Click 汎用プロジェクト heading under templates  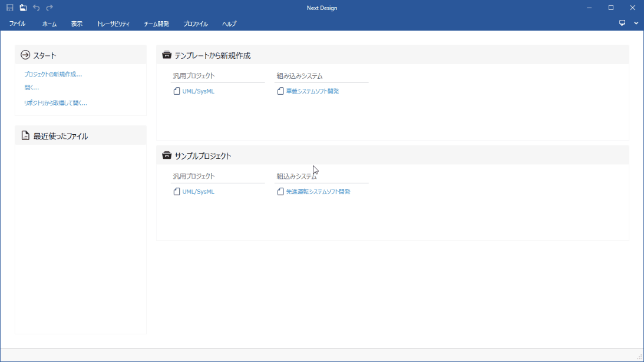pyautogui.click(x=194, y=76)
